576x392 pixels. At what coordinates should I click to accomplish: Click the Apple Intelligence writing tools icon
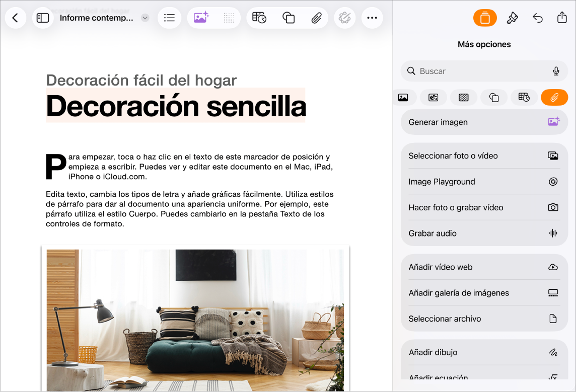click(344, 18)
